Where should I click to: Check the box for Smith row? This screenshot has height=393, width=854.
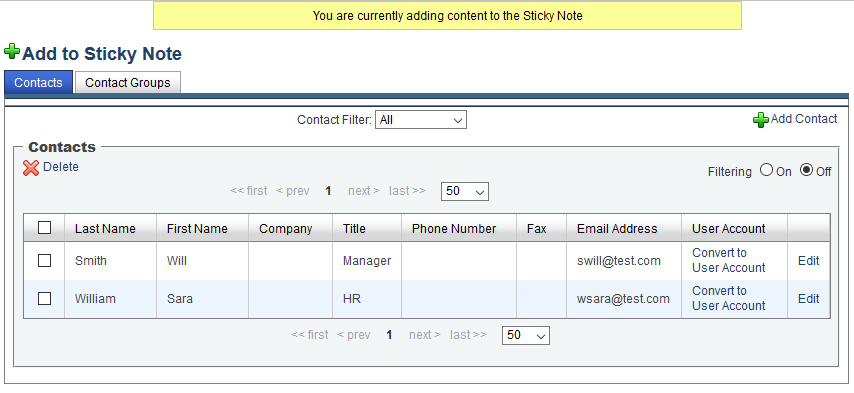45,261
